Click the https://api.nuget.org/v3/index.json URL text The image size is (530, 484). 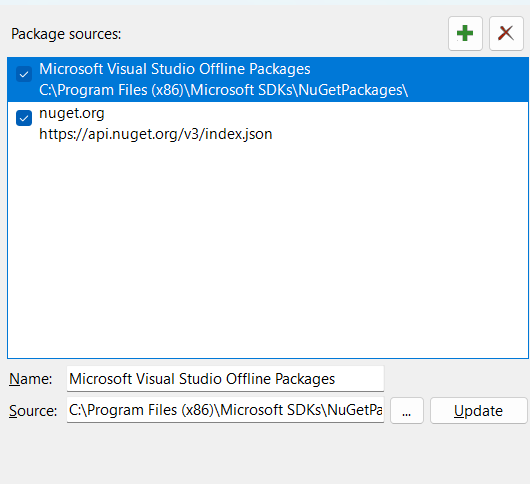pos(156,134)
